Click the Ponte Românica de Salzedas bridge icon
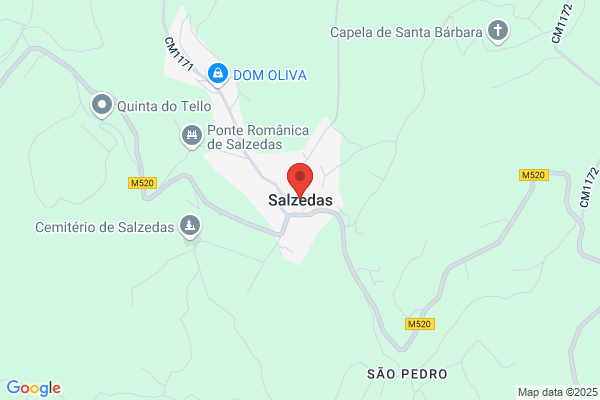 [192, 136]
